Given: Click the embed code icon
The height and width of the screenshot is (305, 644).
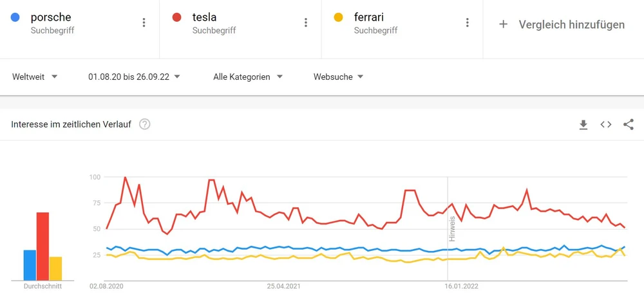Looking at the screenshot, I should point(606,125).
